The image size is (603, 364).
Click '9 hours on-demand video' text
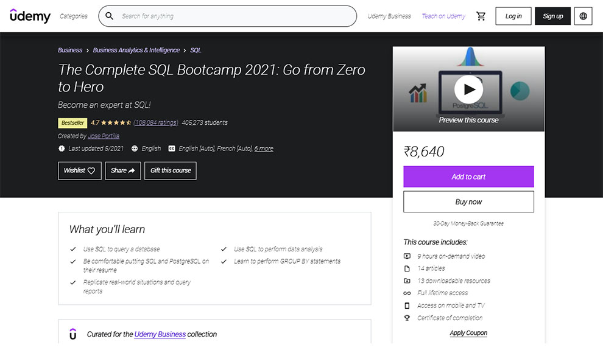[x=451, y=256]
